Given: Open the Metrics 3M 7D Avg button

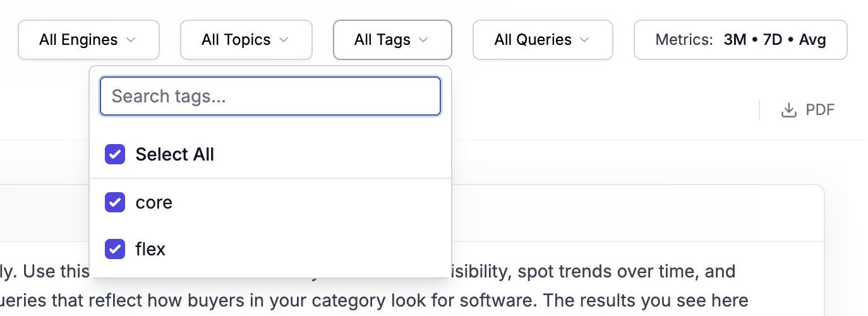Looking at the screenshot, I should tap(740, 40).
